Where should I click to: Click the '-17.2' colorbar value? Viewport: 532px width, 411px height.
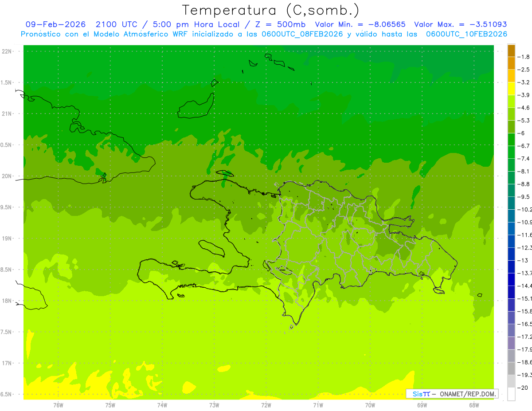[x=525, y=337]
